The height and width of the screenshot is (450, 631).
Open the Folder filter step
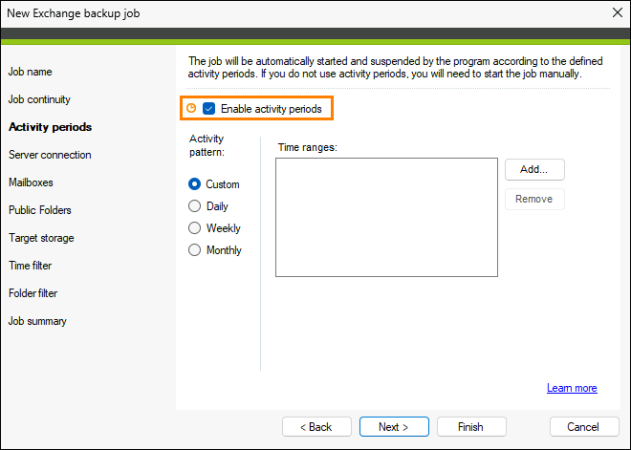tap(33, 293)
